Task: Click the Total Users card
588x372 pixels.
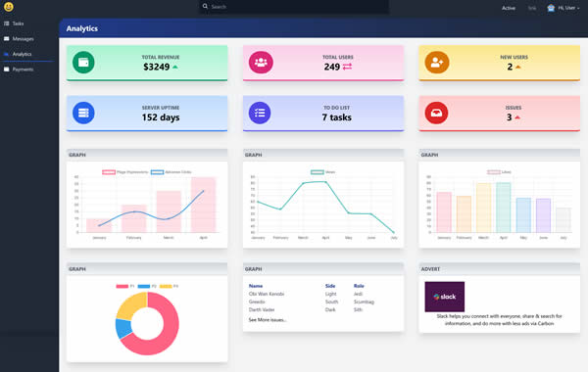Action: click(x=323, y=63)
